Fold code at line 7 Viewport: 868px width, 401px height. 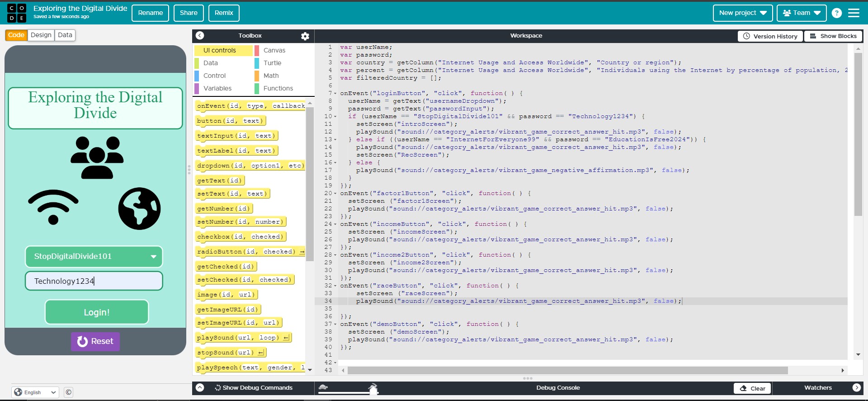(x=335, y=93)
